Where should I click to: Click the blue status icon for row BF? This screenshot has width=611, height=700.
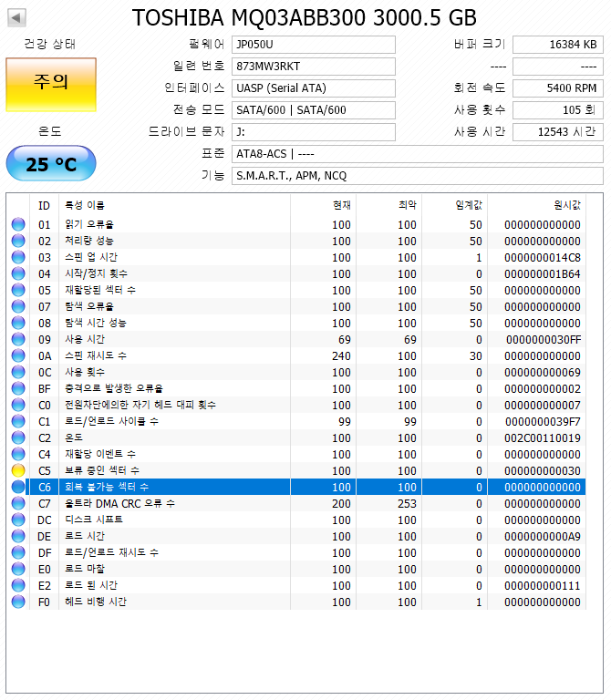click(18, 389)
